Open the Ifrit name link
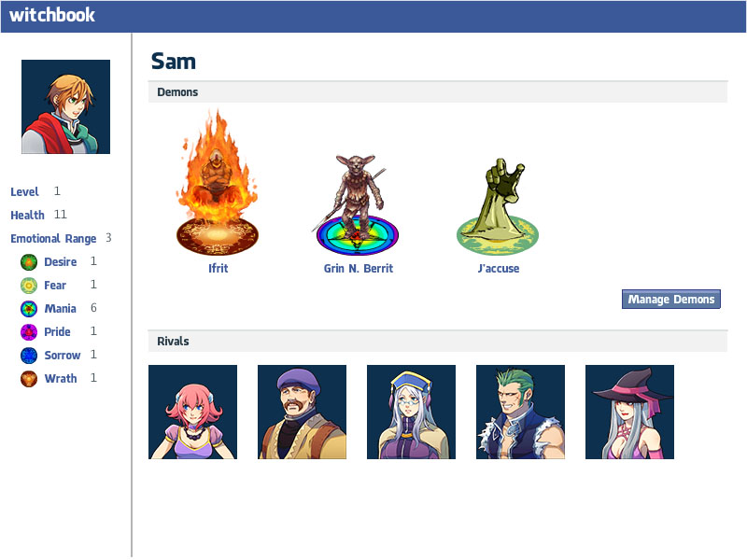 pos(218,269)
